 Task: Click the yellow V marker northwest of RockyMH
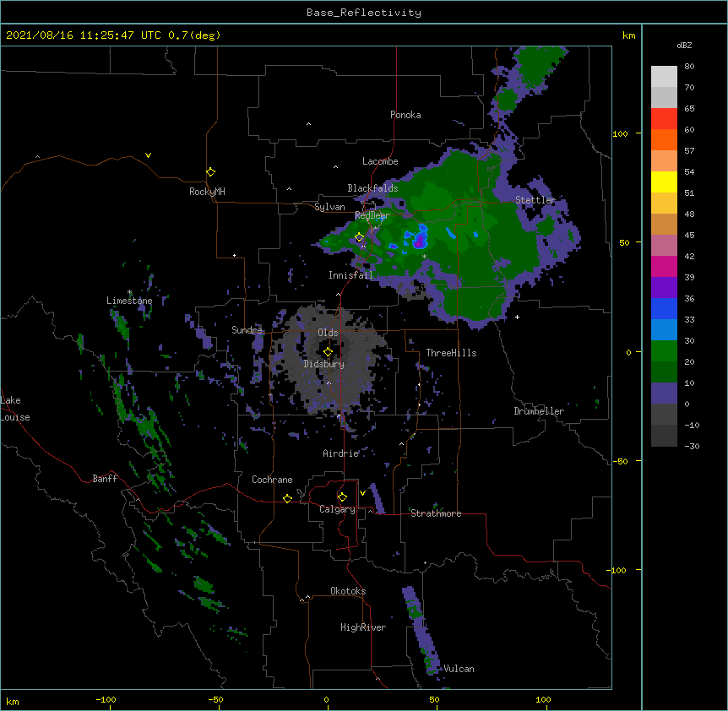point(148,155)
